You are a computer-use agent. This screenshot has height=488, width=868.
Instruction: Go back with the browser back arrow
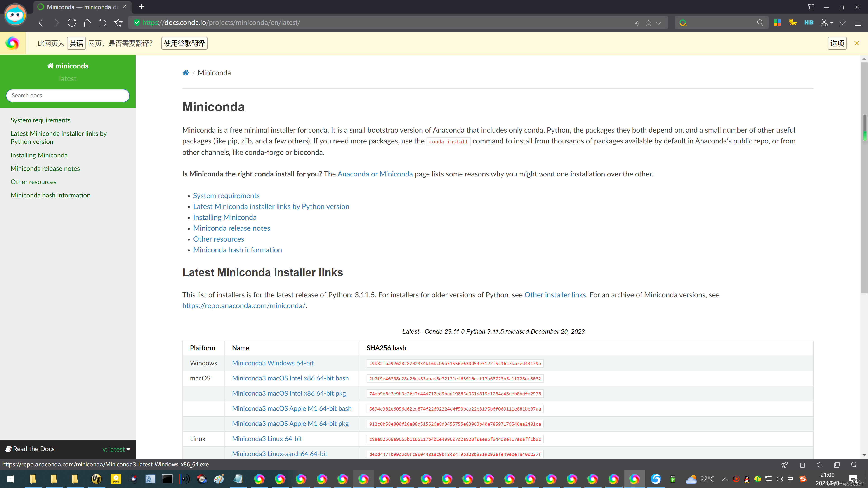point(41,23)
